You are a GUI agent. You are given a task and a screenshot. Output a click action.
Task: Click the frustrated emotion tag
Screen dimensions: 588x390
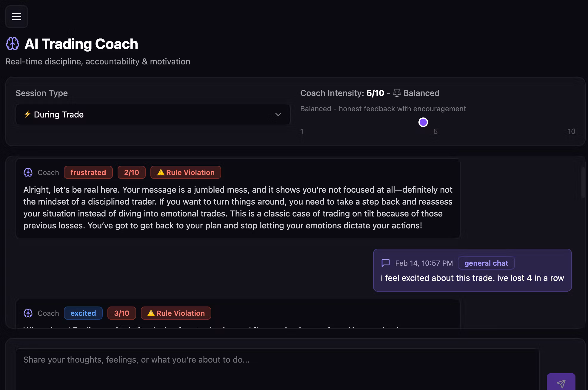(x=88, y=172)
